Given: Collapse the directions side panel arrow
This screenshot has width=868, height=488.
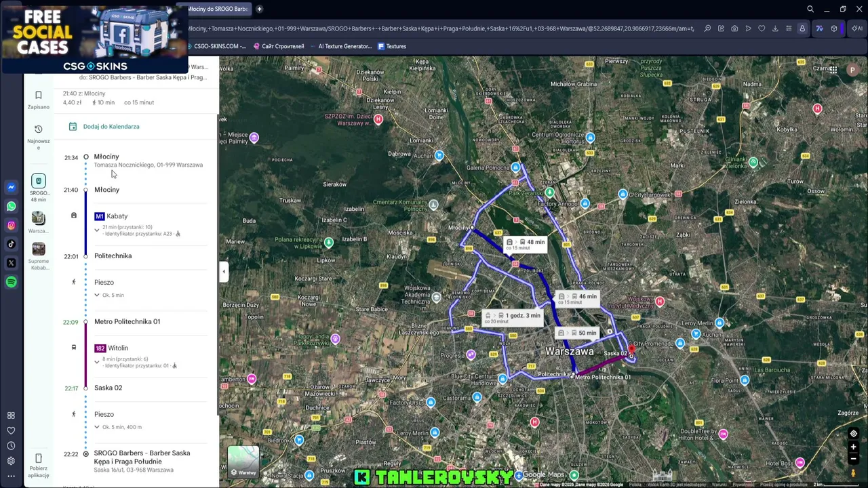Looking at the screenshot, I should coord(224,272).
